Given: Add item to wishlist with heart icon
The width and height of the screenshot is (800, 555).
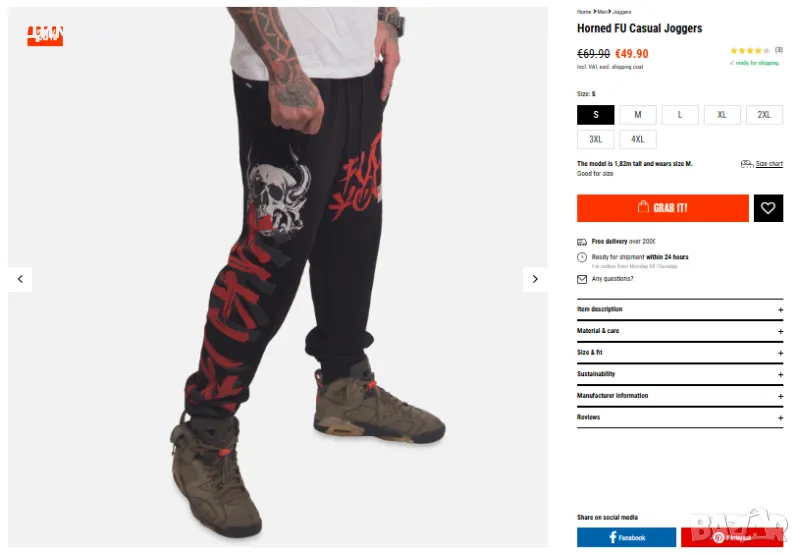Looking at the screenshot, I should point(768,208).
